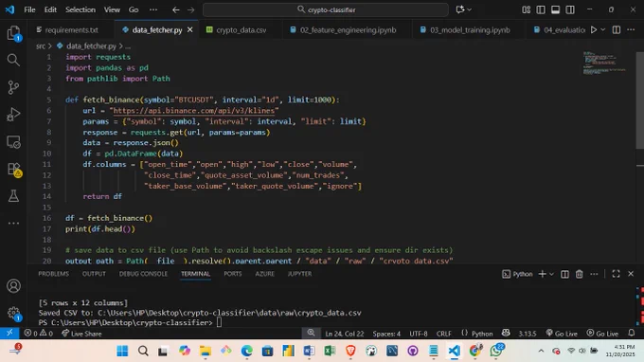Open terminal panel more actions
This screenshot has height=362, width=644.
coord(594,274)
